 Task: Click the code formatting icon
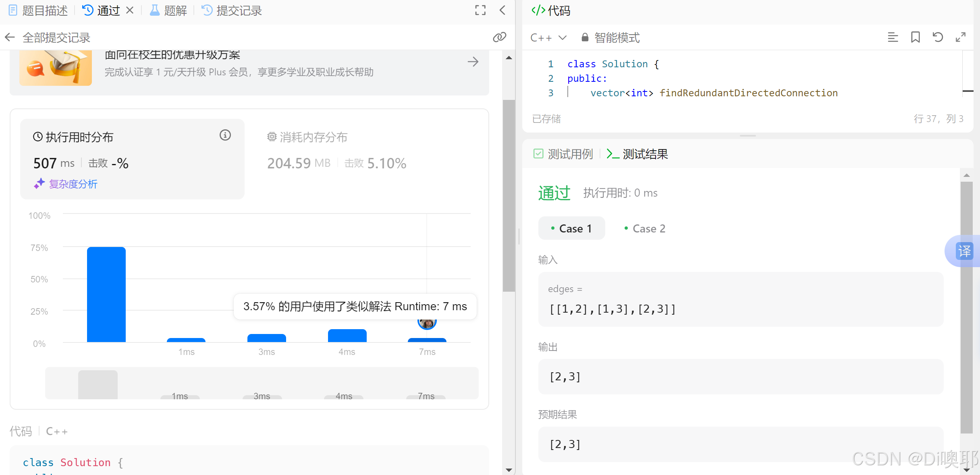(x=893, y=37)
